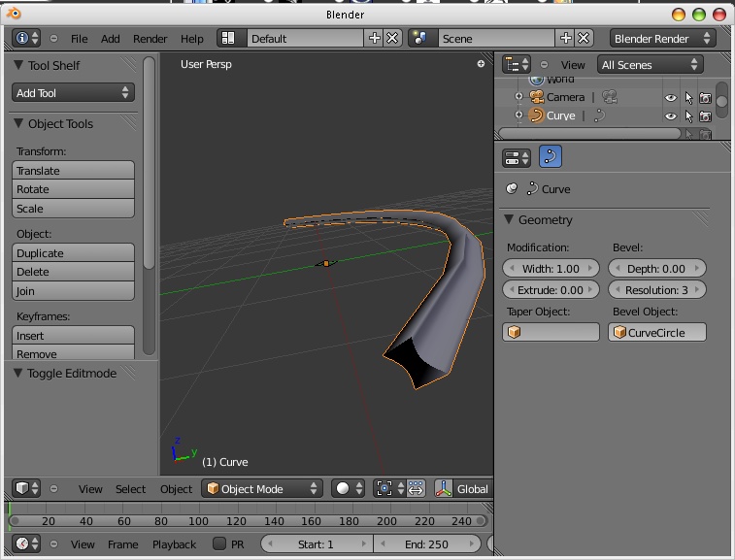
Task: Click the Taper Object cube icon field
Action: (551, 332)
